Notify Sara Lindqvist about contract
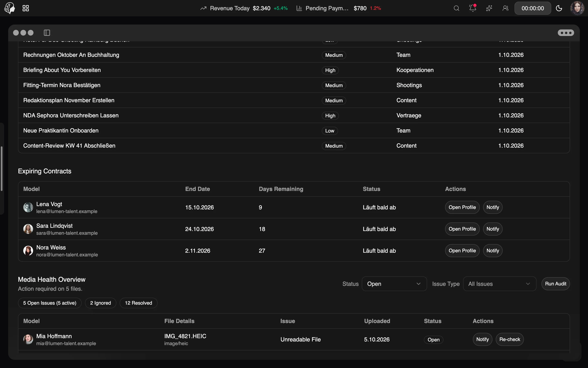Viewport: 588px width, 368px height. 492,229
